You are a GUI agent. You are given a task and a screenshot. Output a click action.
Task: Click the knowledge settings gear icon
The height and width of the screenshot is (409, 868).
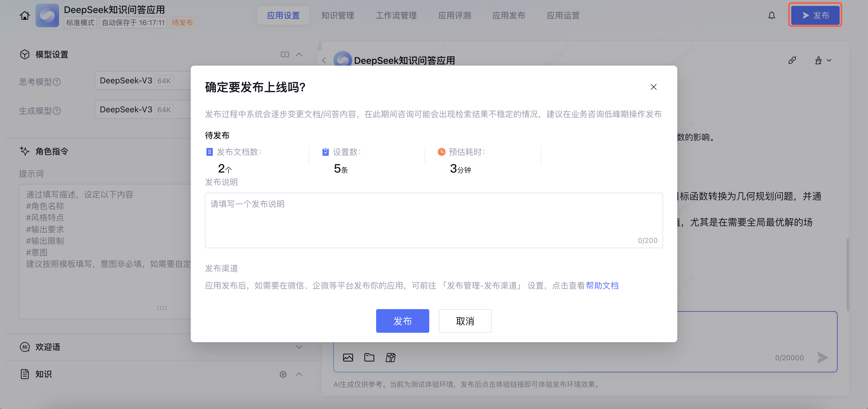click(x=283, y=374)
